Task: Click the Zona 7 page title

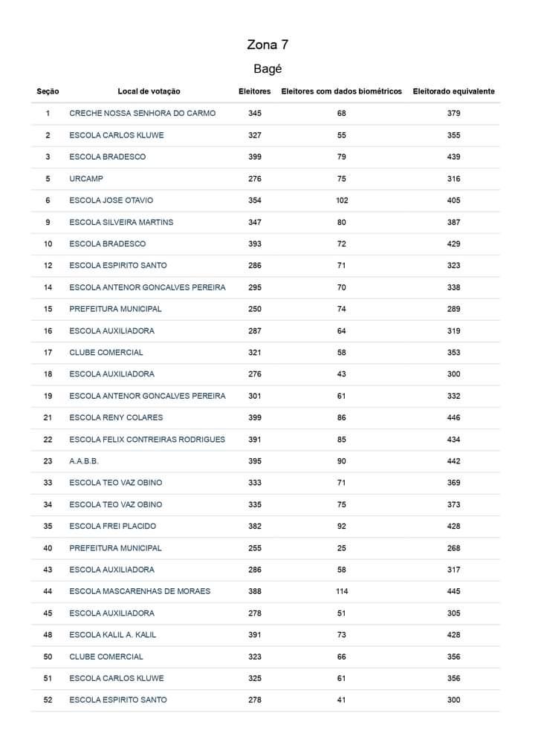Action: tap(267, 45)
